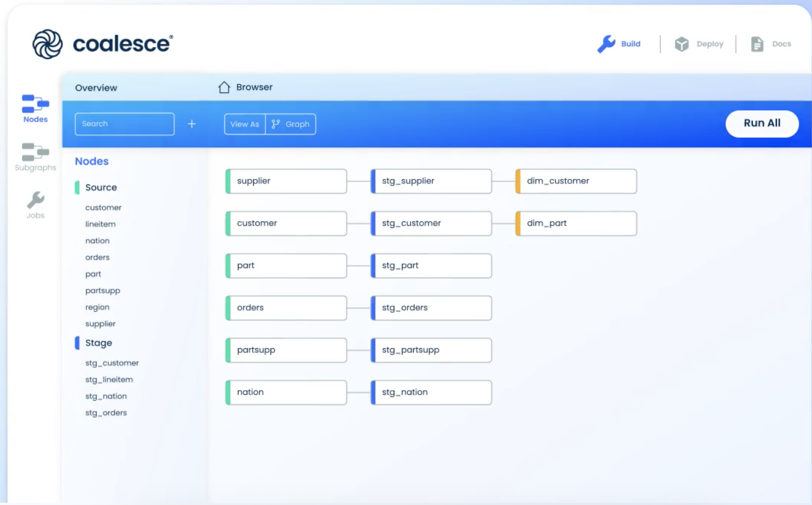
Task: Open Docs via the document icon
Action: [757, 44]
